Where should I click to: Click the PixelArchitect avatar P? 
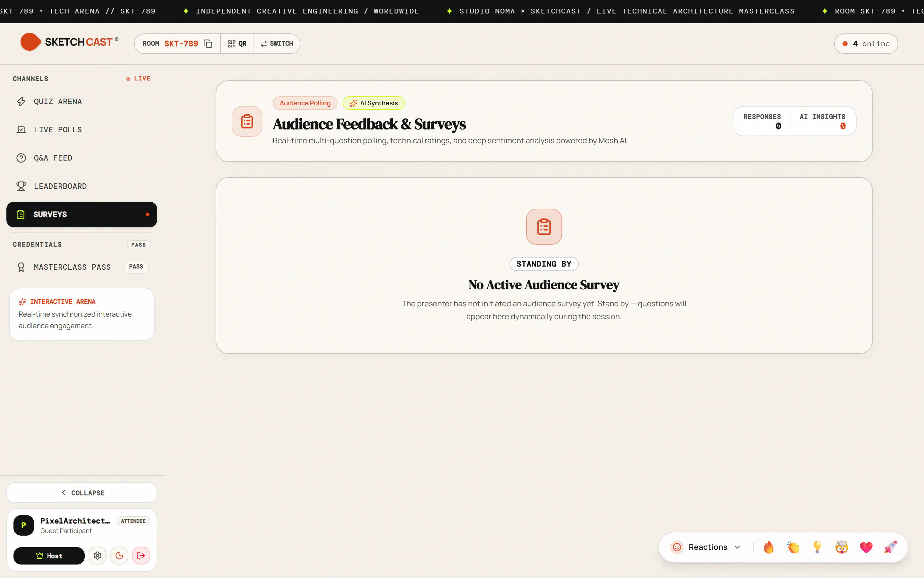click(x=24, y=525)
